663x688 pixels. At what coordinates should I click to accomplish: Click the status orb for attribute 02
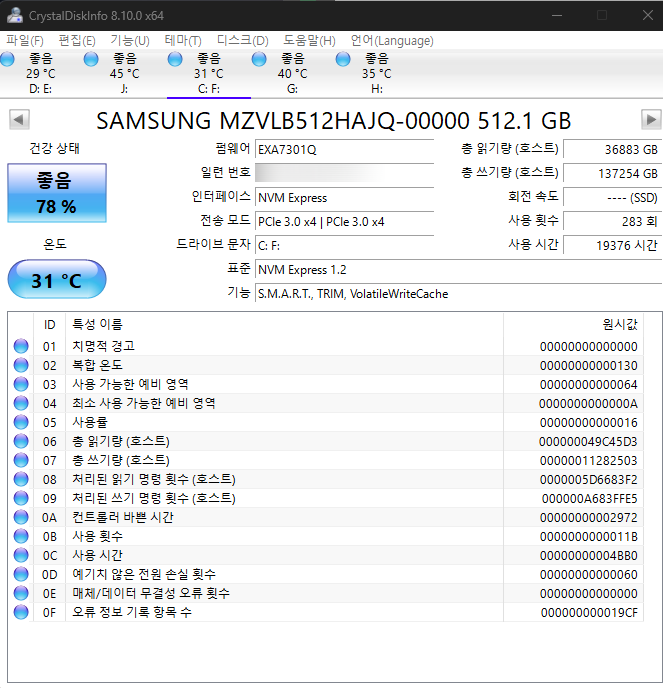coord(21,365)
